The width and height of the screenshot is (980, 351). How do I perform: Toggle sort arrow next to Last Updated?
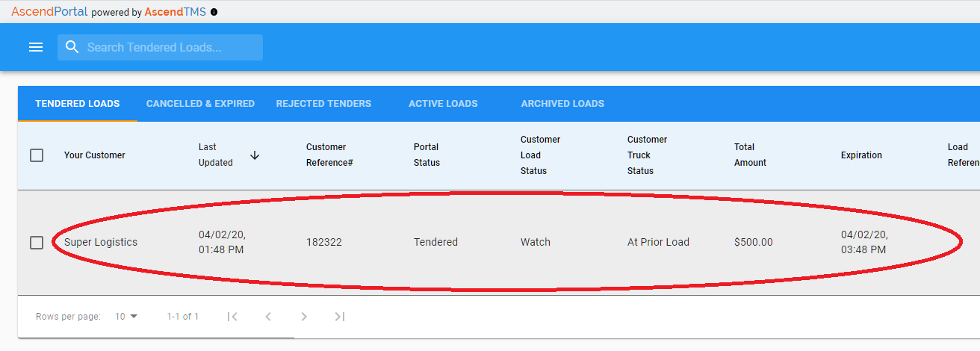click(255, 155)
